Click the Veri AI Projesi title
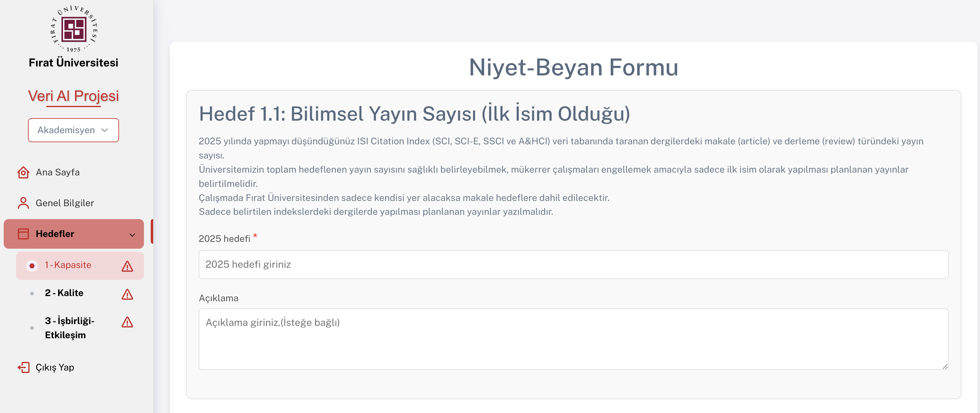 click(x=74, y=96)
